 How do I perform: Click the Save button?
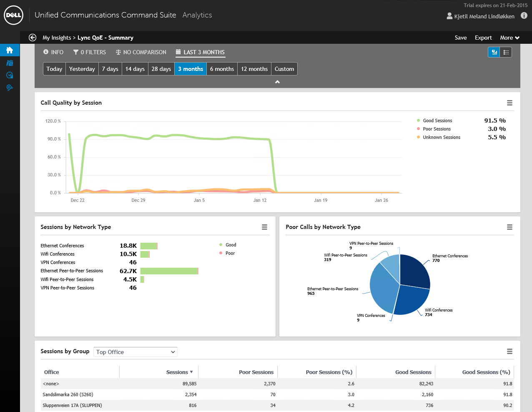pos(461,38)
